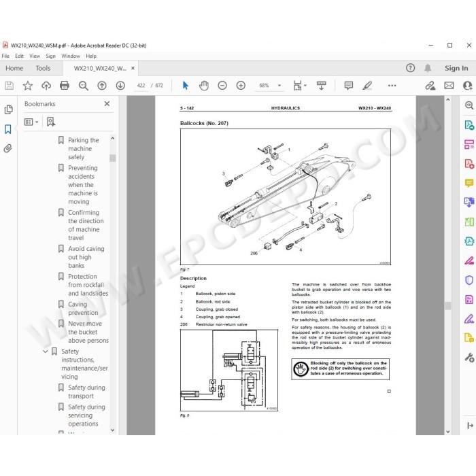
Task: Open search magnifier in right pane
Action: 469,105
